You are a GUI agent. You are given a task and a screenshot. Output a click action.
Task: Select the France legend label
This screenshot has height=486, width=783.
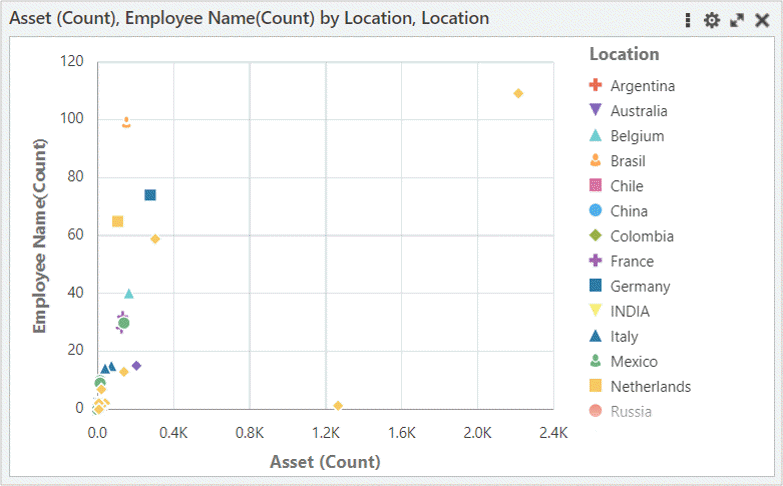point(632,261)
